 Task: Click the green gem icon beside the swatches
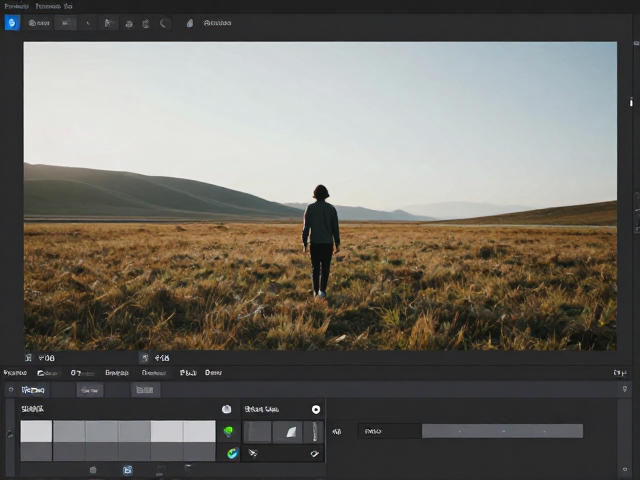[229, 431]
